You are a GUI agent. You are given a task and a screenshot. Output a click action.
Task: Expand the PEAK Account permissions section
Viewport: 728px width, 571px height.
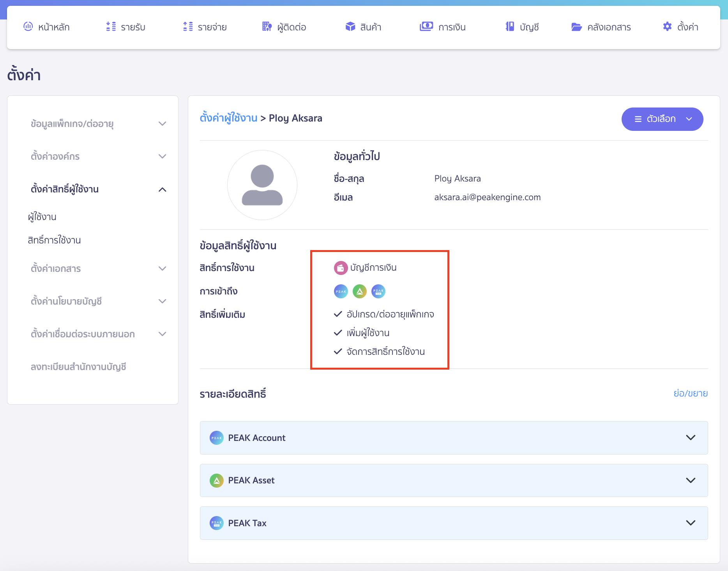690,437
